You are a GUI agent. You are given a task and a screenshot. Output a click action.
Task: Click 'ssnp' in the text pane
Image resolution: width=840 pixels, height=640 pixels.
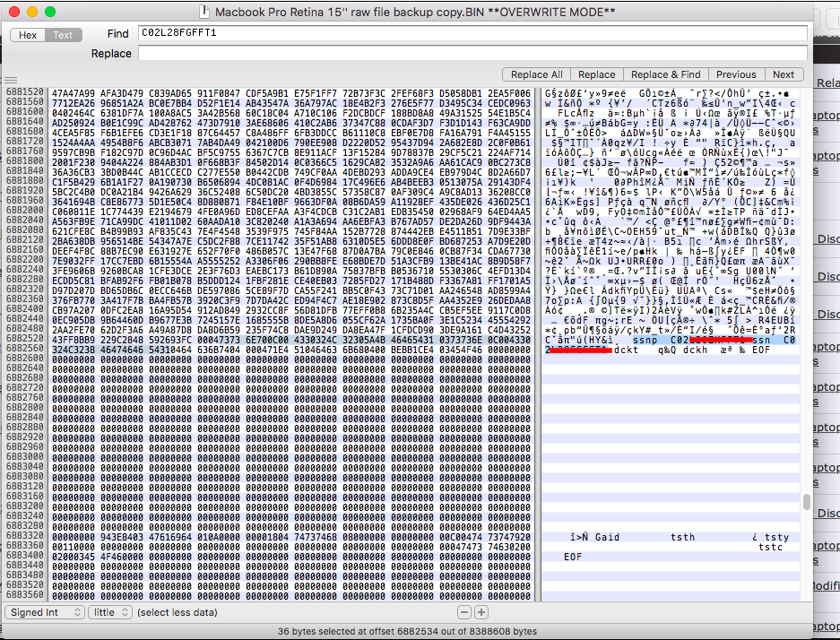645,340
